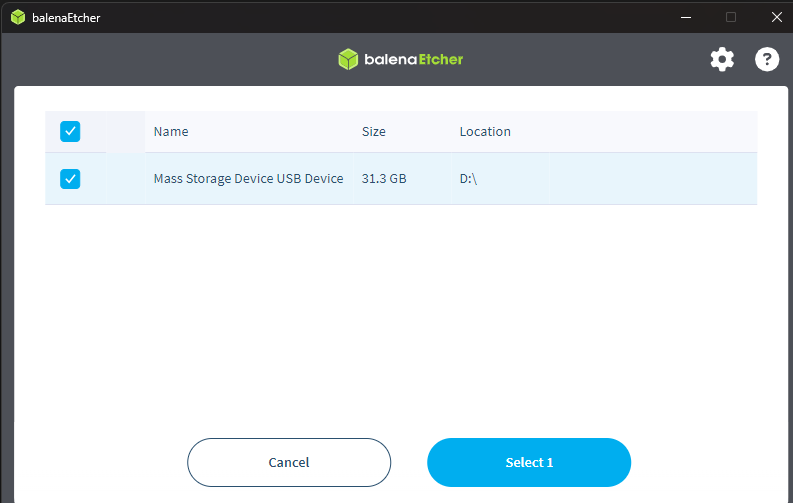This screenshot has height=503, width=793.
Task: Click the Cancel button
Action: click(289, 463)
